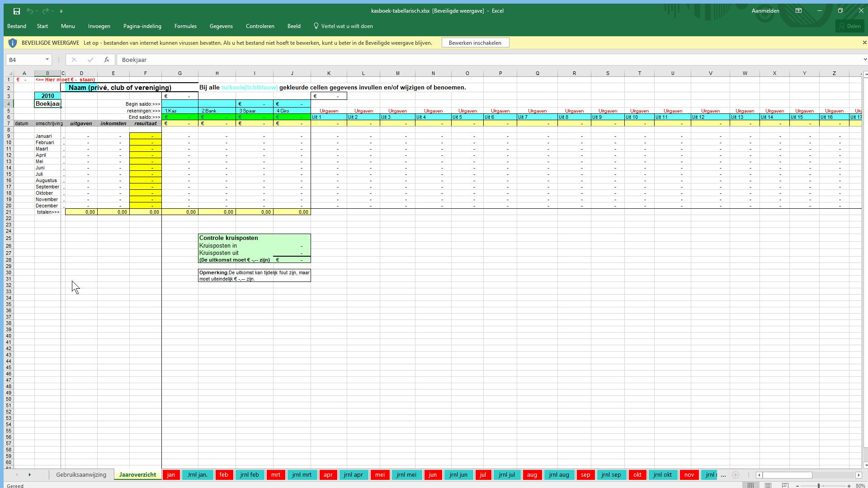This screenshot has height=488, width=868.
Task: Click Aanmelden to sign in
Action: coord(765,11)
